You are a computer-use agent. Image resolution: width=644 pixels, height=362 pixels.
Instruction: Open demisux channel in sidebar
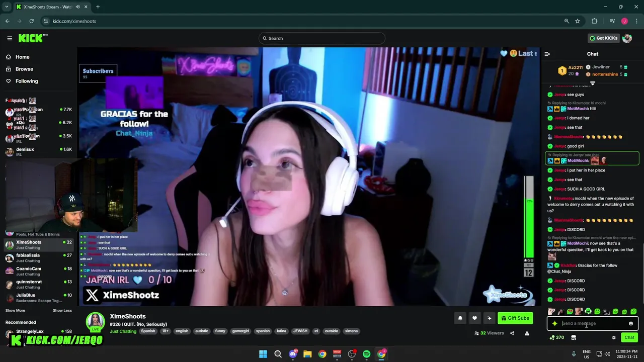(38, 151)
